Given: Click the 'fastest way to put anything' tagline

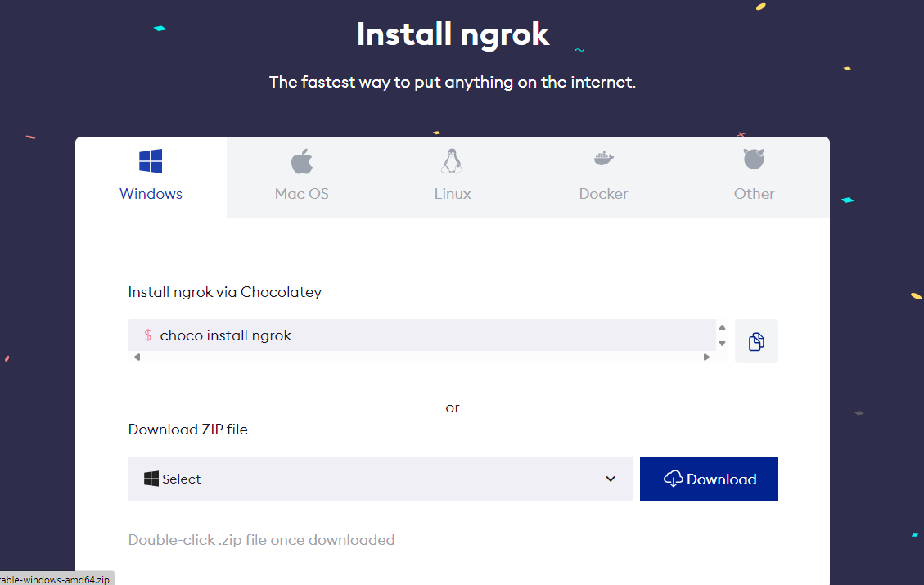Looking at the screenshot, I should point(453,82).
